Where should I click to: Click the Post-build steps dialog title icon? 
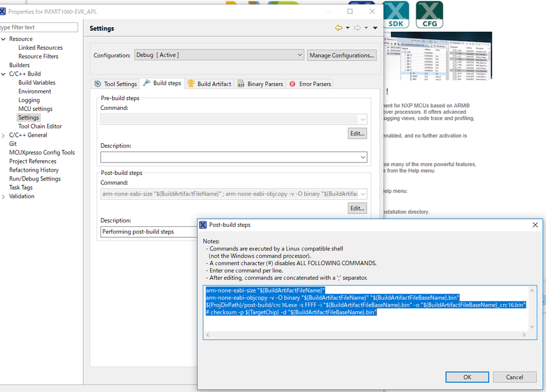203,225
